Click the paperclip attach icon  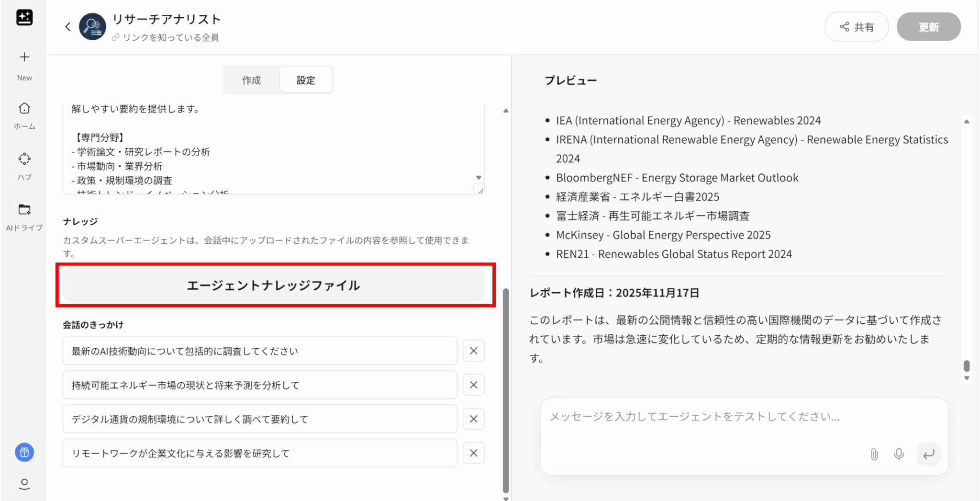pyautogui.click(x=874, y=454)
